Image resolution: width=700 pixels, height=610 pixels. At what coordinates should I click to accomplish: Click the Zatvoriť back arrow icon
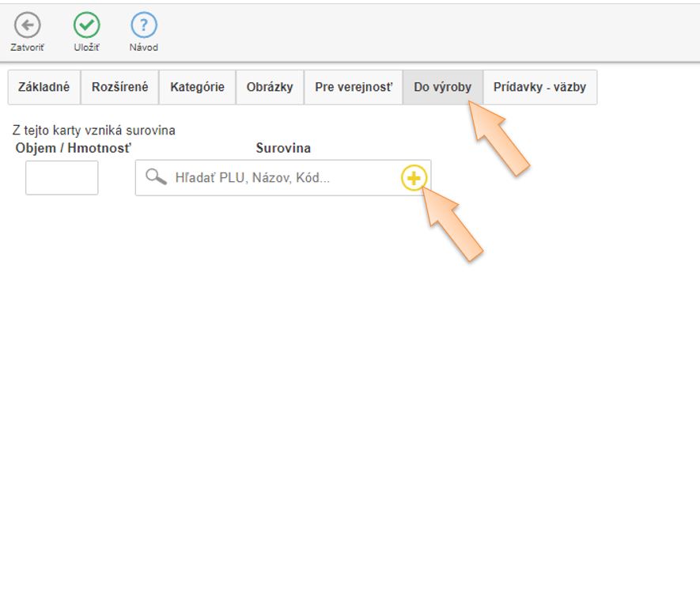pyautogui.click(x=27, y=26)
